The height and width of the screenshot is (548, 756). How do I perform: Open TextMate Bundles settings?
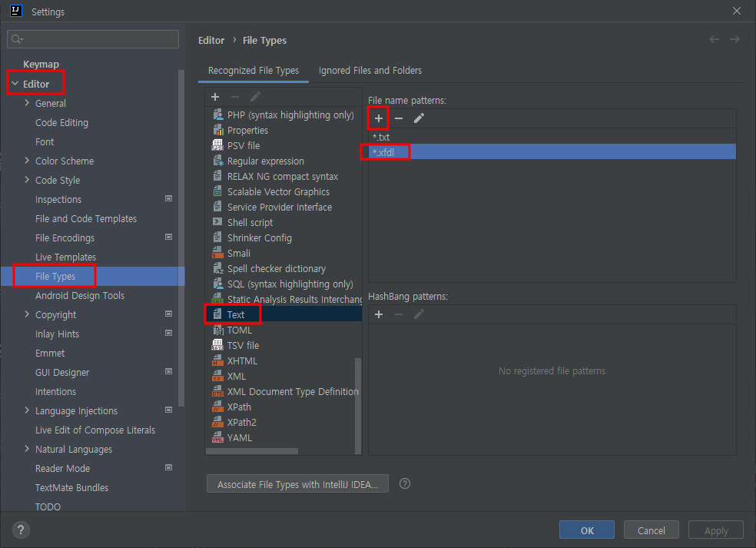click(x=72, y=488)
